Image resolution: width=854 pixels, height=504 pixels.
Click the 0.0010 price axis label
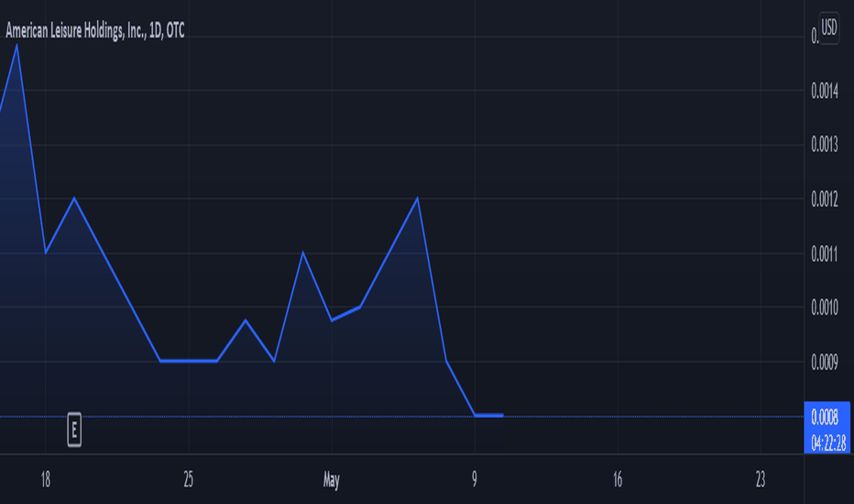point(825,307)
